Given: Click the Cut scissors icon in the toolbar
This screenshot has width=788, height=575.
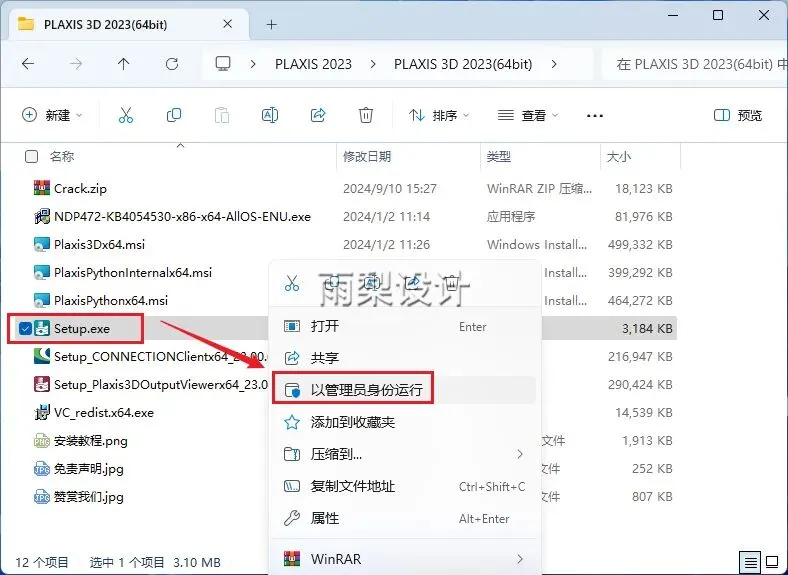Looking at the screenshot, I should coord(126,115).
